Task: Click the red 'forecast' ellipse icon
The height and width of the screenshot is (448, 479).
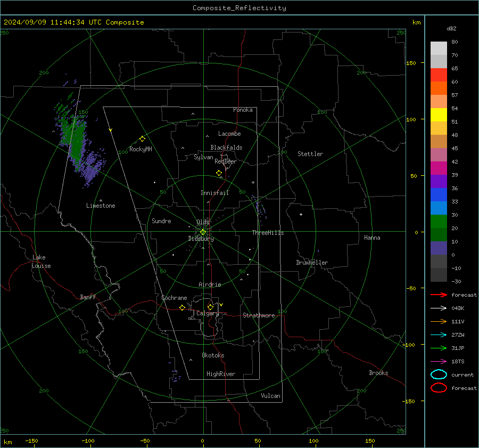Action: coord(439,388)
